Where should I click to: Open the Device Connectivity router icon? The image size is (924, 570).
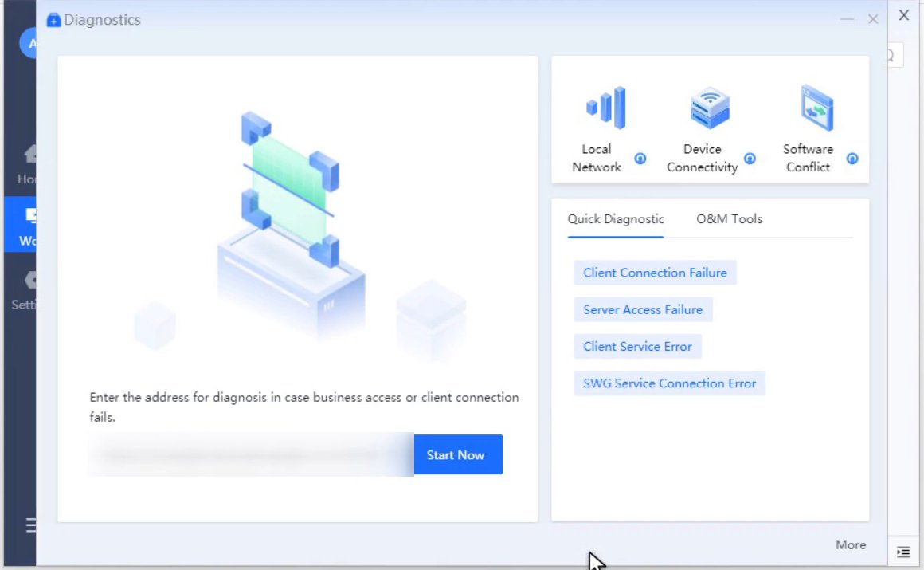pos(710,108)
